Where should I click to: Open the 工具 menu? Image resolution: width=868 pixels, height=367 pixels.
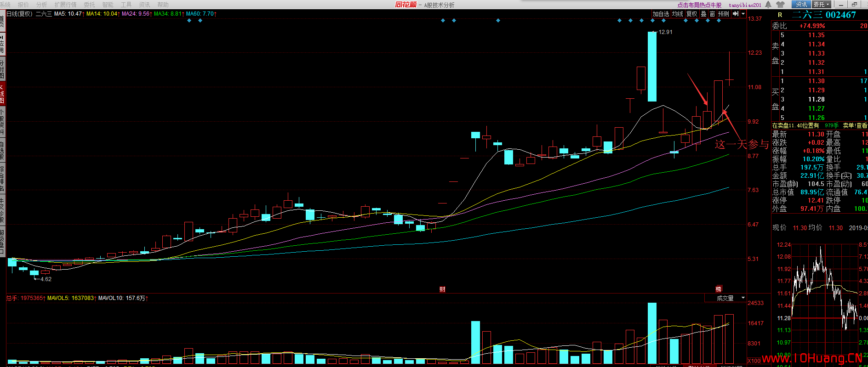(x=126, y=5)
